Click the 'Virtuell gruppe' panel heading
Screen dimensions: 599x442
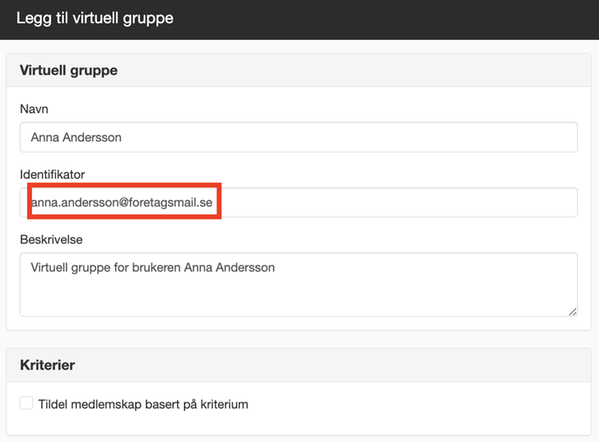(x=69, y=70)
